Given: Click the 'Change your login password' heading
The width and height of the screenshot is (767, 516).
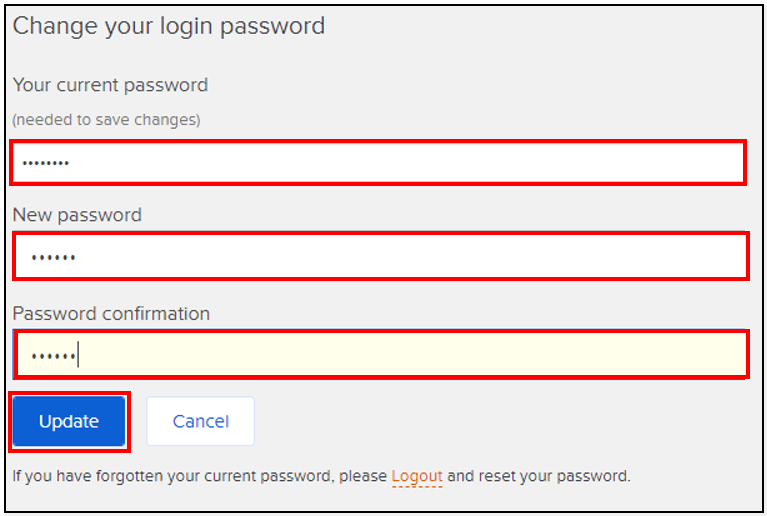Looking at the screenshot, I should tap(169, 26).
